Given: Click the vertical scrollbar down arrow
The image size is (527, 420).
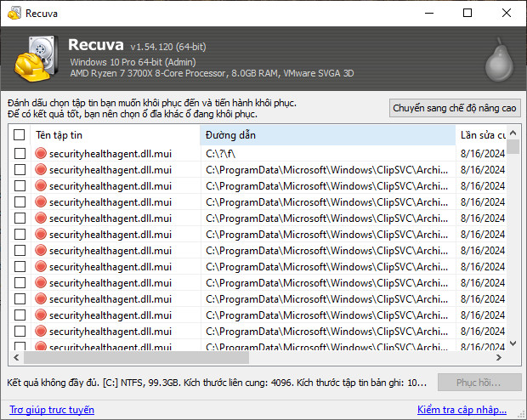Looking at the screenshot, I should 513,344.
